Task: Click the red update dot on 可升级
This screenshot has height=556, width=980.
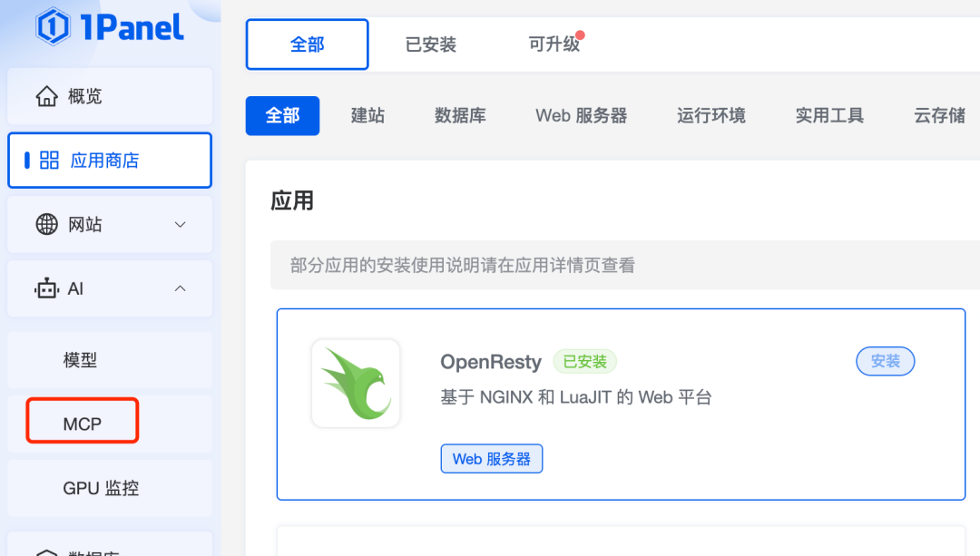Action: (580, 35)
